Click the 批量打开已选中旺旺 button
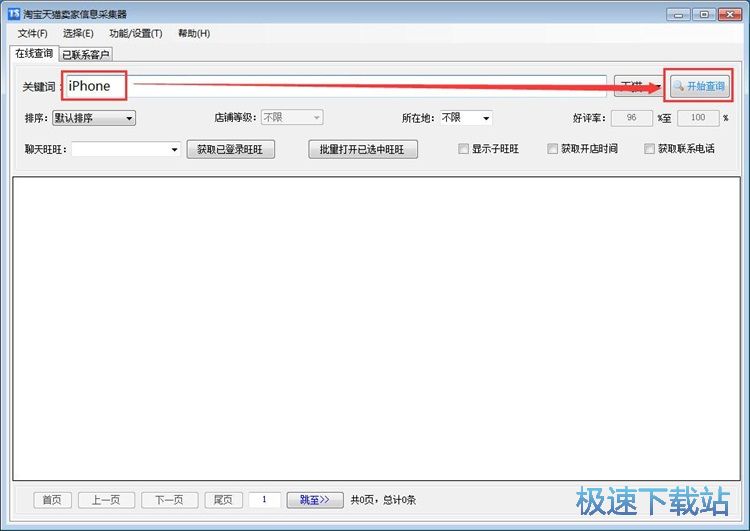Image resolution: width=750 pixels, height=531 pixels. point(363,149)
